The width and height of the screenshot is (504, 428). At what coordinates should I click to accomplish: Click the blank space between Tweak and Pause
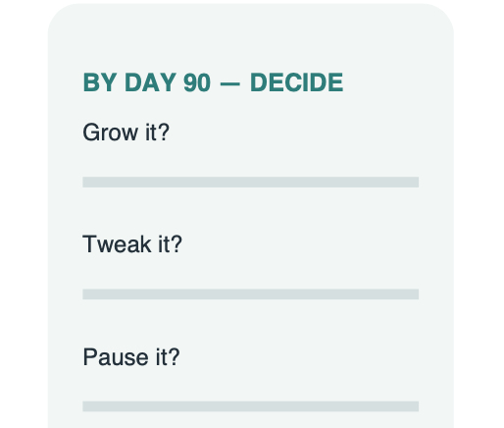[x=251, y=322]
